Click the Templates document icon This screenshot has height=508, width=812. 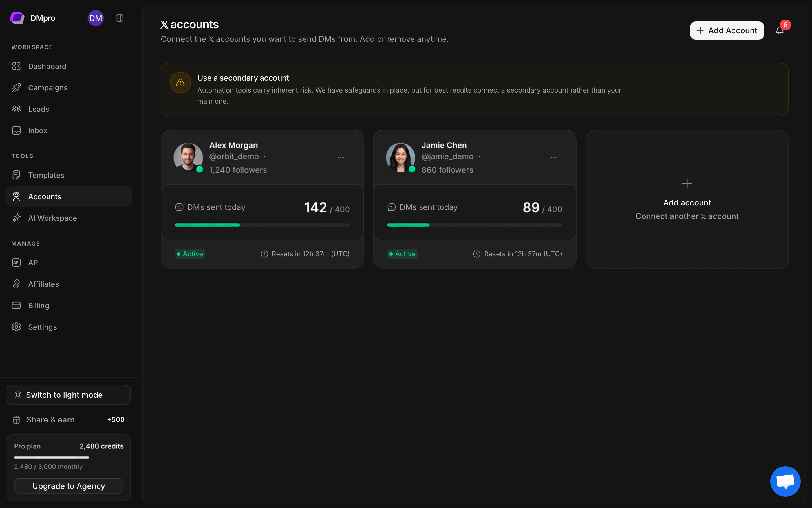click(x=16, y=175)
